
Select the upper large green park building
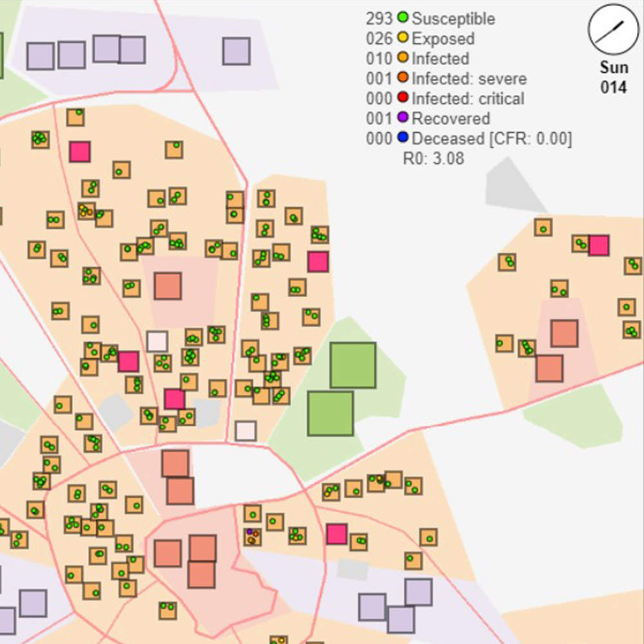[353, 365]
